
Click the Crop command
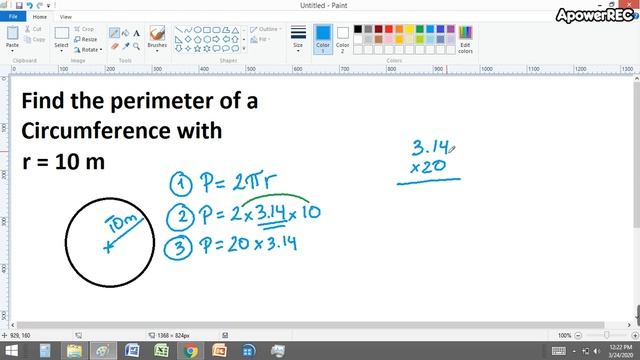tap(84, 29)
